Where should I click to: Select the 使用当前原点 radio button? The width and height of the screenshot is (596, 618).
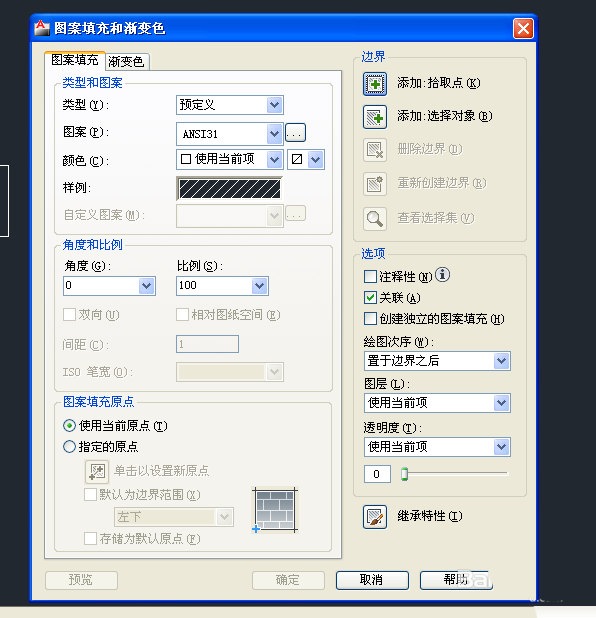(69, 426)
